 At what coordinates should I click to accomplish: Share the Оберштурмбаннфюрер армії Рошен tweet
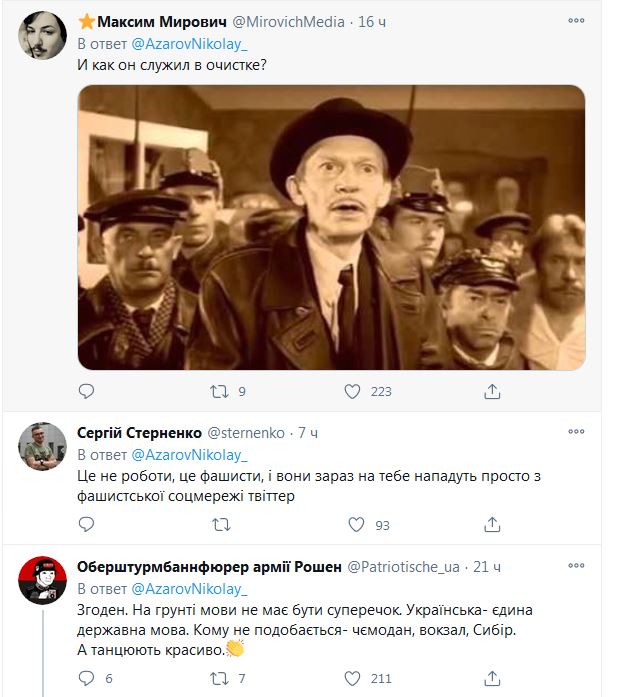coord(492,679)
